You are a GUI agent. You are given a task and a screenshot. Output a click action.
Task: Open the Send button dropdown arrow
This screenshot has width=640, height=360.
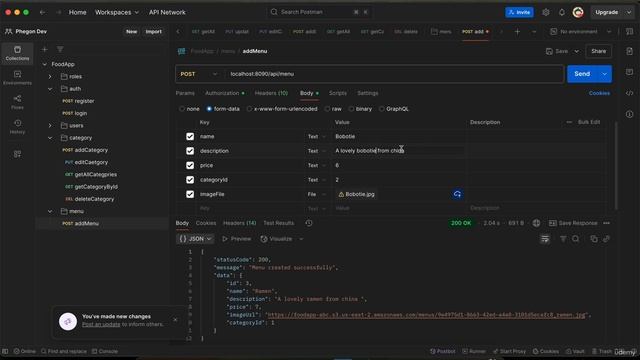coord(604,74)
